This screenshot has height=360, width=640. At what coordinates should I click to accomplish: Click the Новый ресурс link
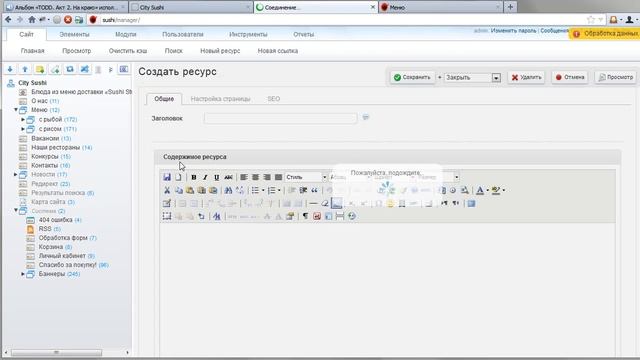(220, 51)
